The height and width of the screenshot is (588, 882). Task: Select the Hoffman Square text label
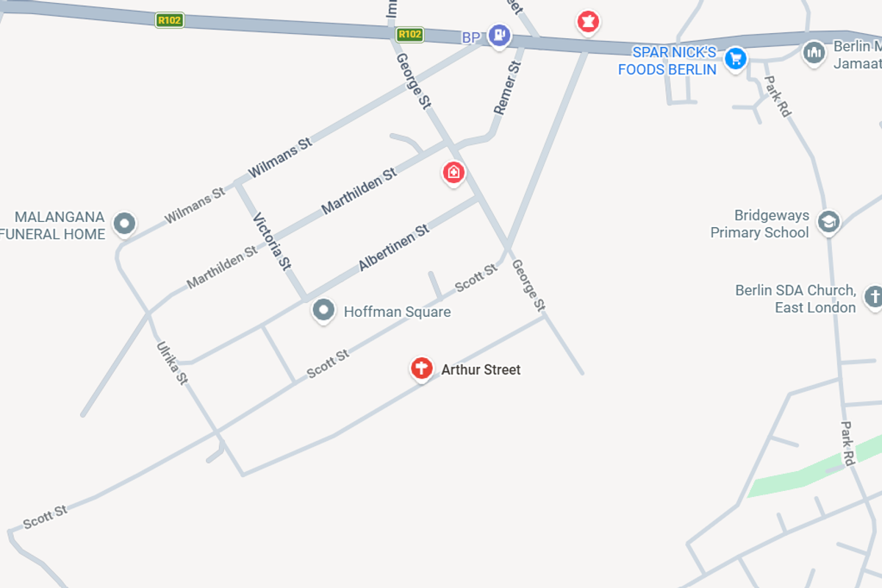click(x=398, y=312)
